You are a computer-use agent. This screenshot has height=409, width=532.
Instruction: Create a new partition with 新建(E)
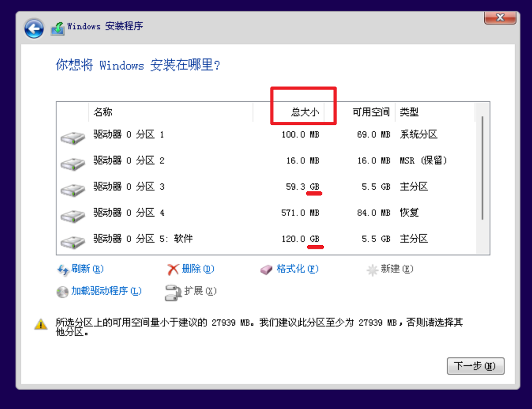coord(397,269)
